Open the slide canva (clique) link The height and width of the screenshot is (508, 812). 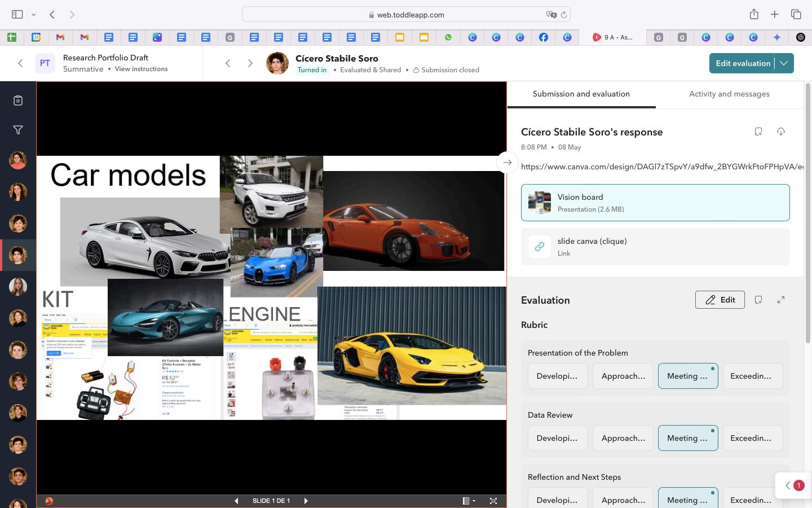click(x=655, y=247)
